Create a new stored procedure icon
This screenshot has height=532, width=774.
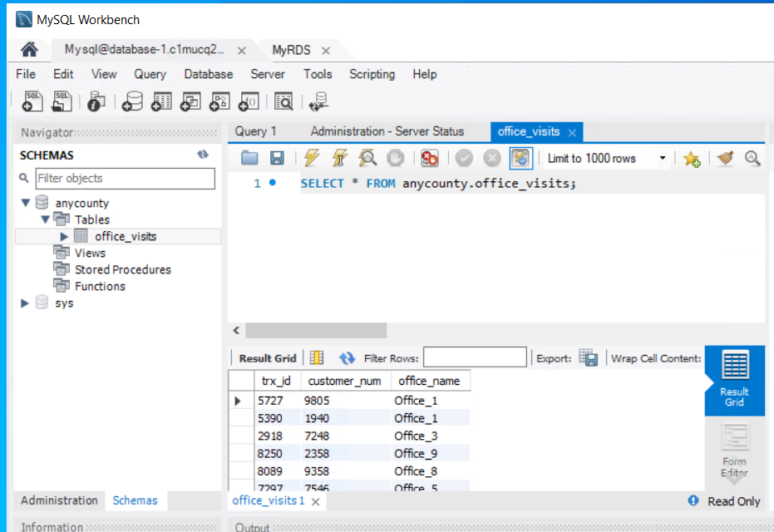(x=219, y=101)
